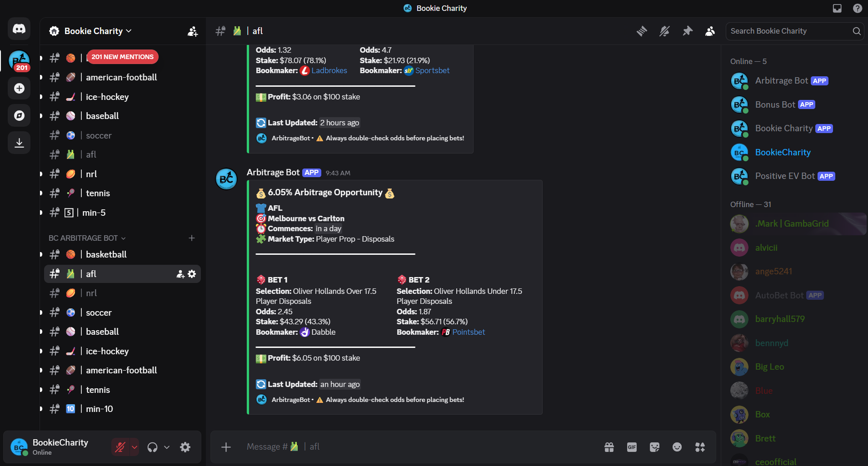Open Explore Discoverable Servers compass icon
This screenshot has width=868, height=466.
tap(19, 115)
